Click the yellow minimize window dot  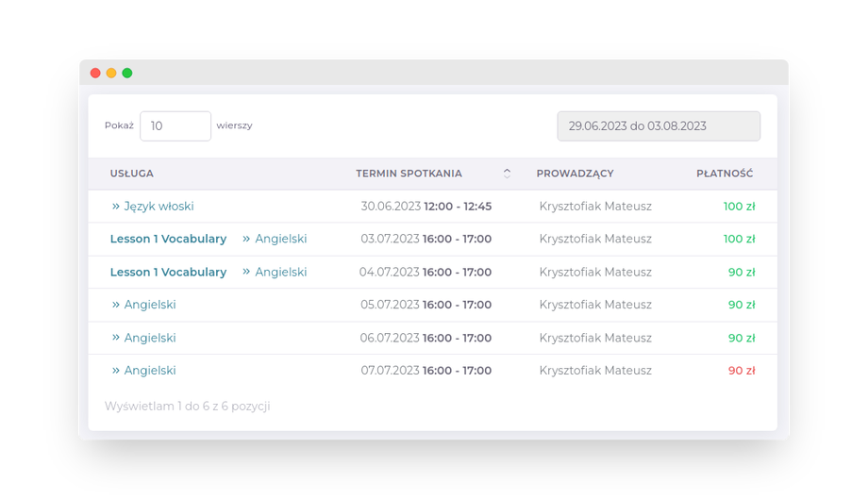click(x=111, y=73)
